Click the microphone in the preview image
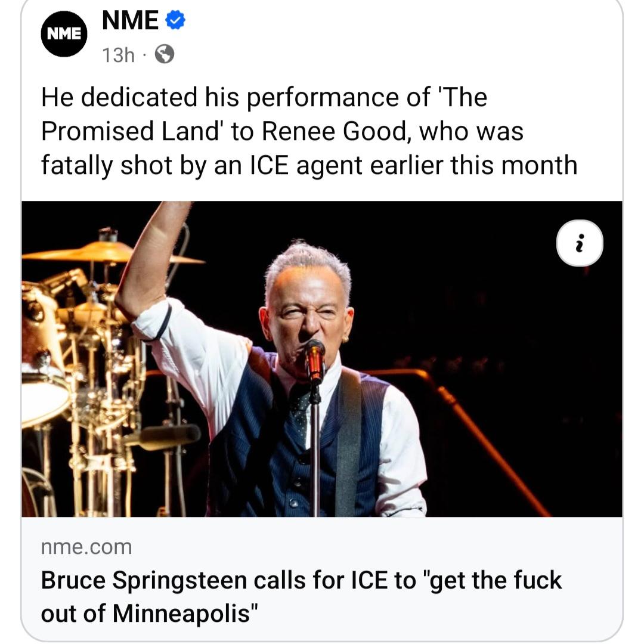 click(315, 360)
